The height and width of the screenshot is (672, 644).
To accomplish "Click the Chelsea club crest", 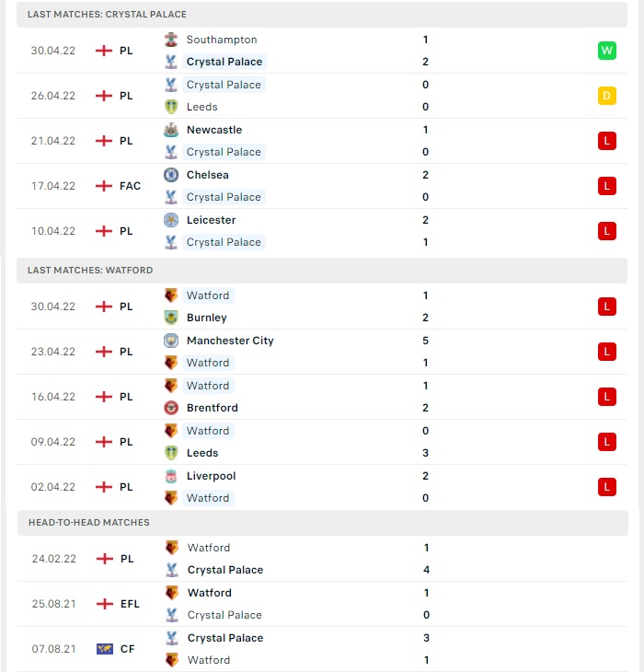I will [x=171, y=174].
